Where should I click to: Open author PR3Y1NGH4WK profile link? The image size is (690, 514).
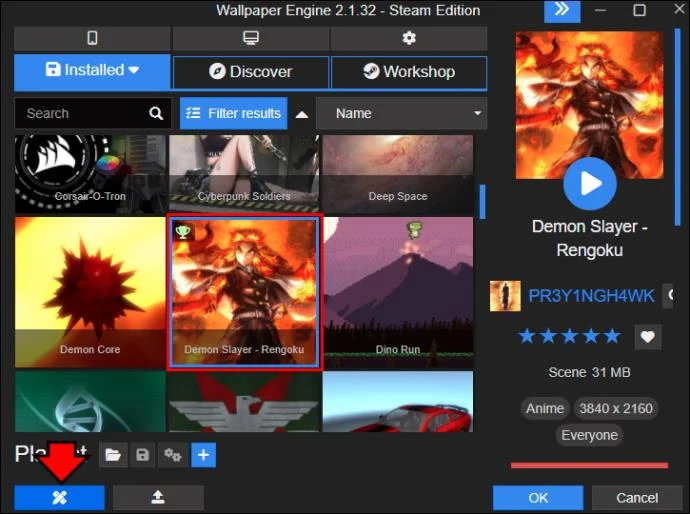(x=591, y=296)
